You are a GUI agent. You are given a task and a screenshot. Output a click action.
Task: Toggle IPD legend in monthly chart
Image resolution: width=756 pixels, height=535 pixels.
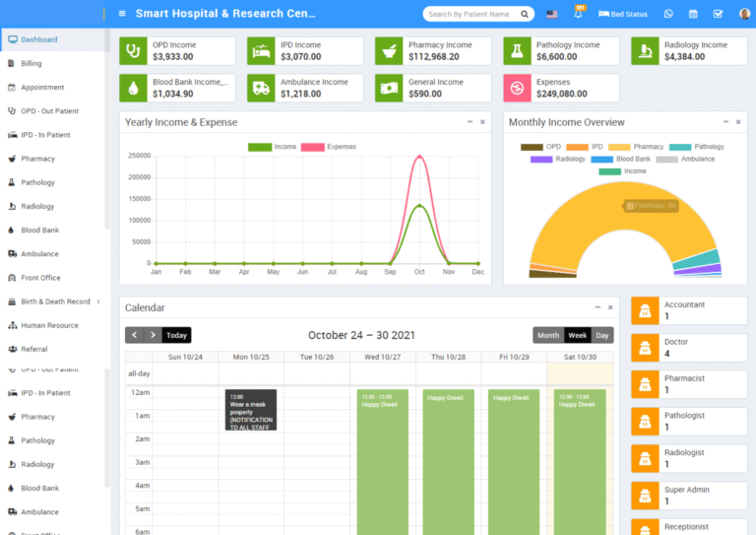[x=585, y=147]
